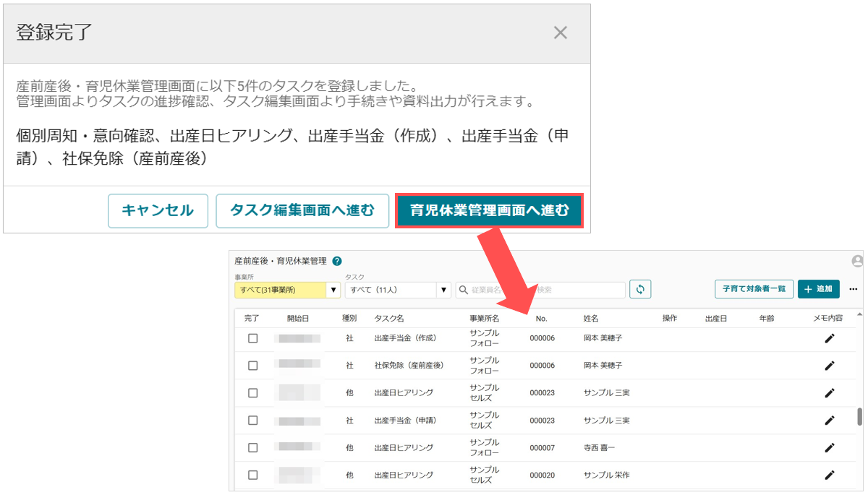Check 完了 box for 寺西 喜一 row
The width and height of the screenshot is (868, 495).
pyautogui.click(x=252, y=448)
